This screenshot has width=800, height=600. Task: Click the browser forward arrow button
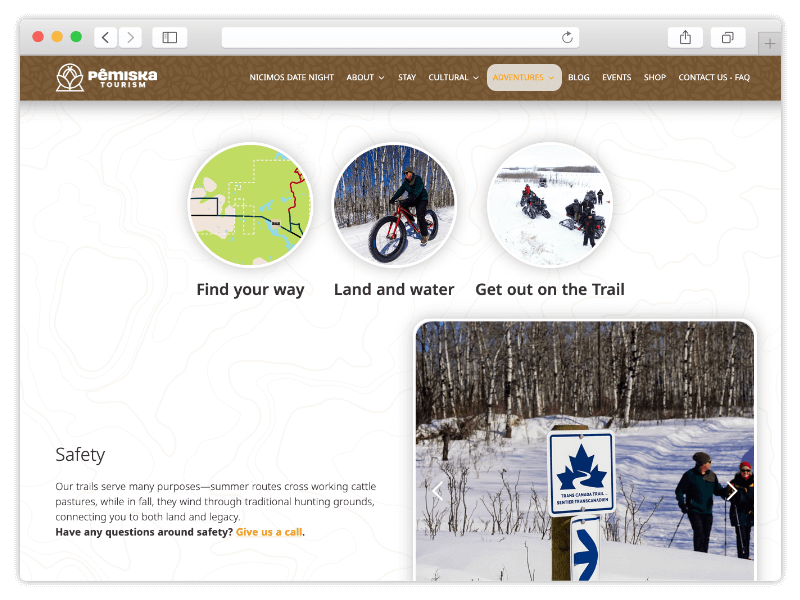[130, 37]
